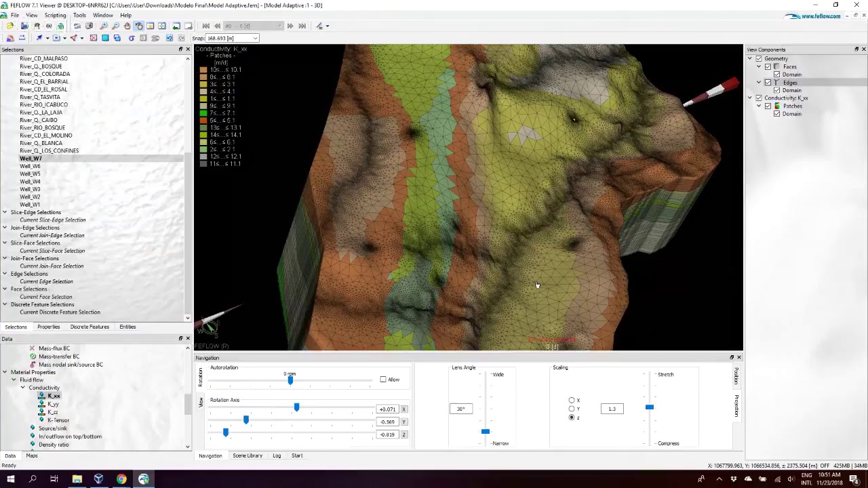Viewport: 868px width, 488px height.
Task: Switch to the Properties tab
Action: 48,327
